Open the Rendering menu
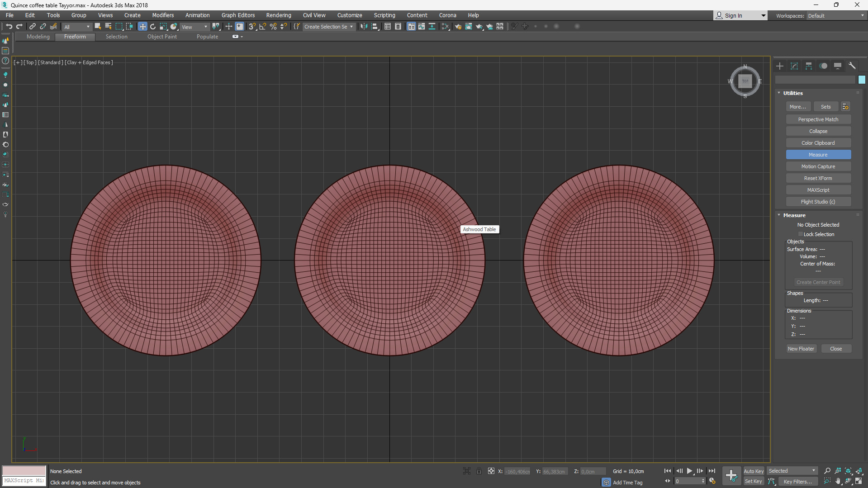 pyautogui.click(x=279, y=15)
